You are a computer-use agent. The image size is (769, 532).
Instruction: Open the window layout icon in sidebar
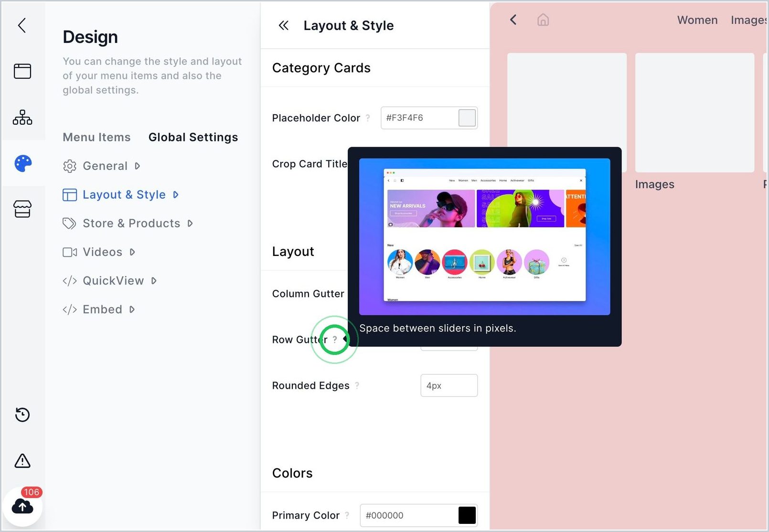click(22, 71)
